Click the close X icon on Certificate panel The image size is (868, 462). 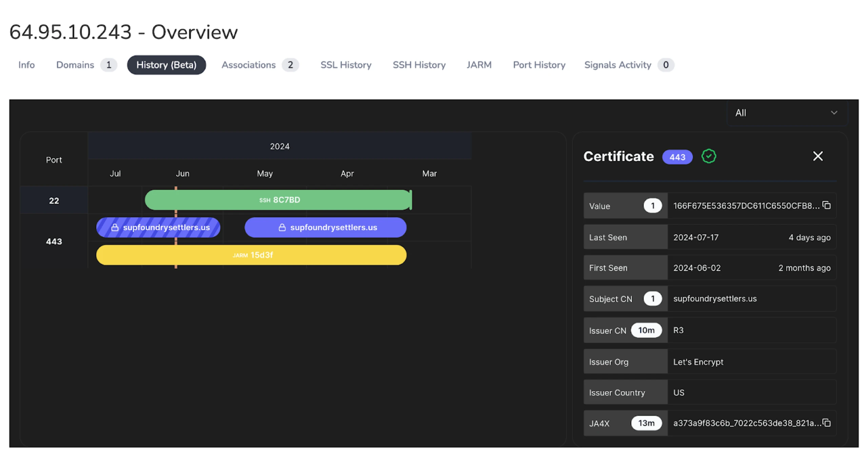click(818, 156)
